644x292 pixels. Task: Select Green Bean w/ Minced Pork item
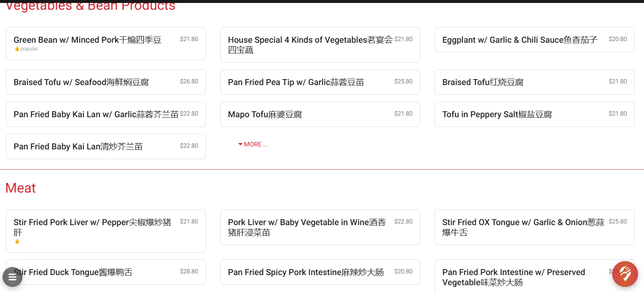point(87,40)
